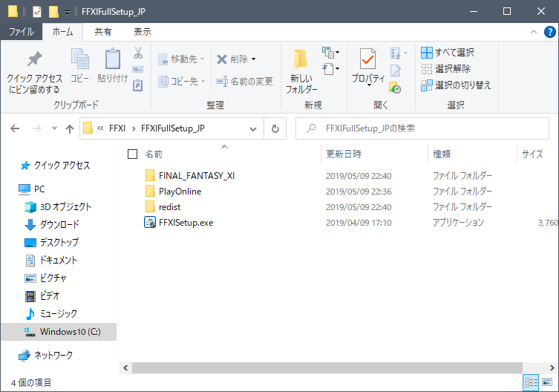Viewport: 559px width, 392px height.
Task: Pin to Quick Access (クイック アクセスにピン留めする)
Action: (34, 73)
